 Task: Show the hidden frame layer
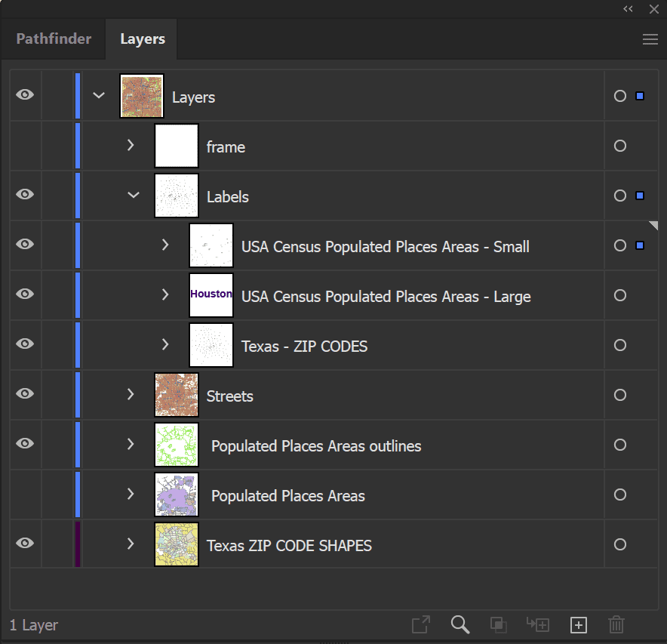(25, 146)
